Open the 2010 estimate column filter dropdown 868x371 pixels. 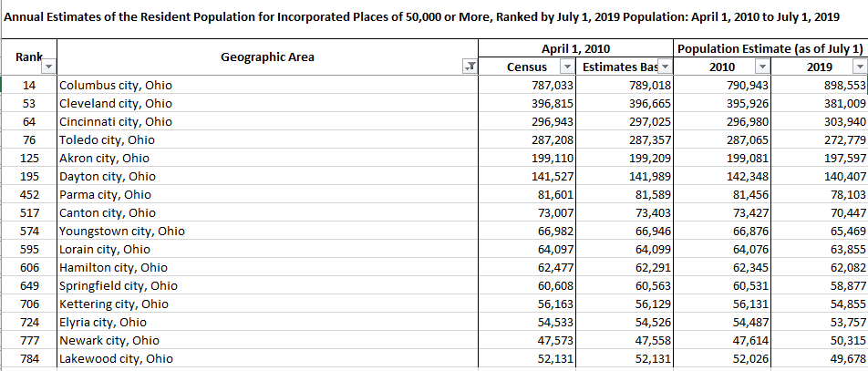point(763,67)
